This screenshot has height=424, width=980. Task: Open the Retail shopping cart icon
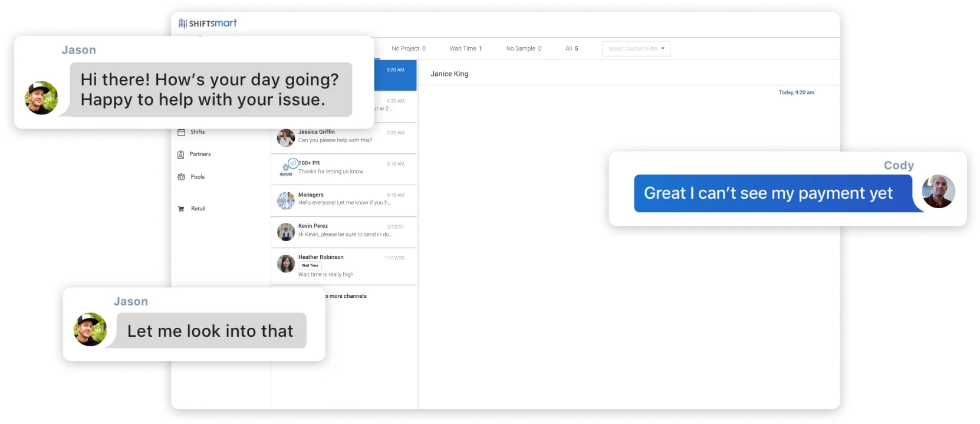(x=181, y=209)
